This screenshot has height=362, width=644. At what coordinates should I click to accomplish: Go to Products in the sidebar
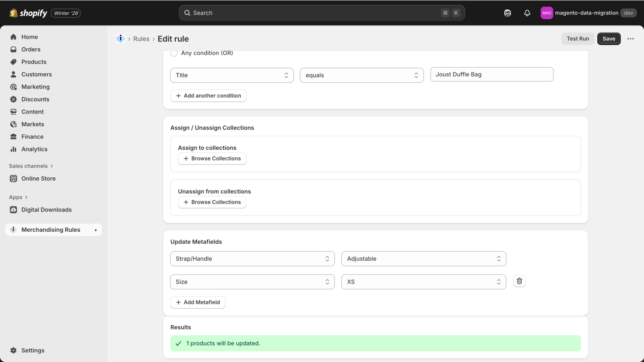(x=34, y=62)
